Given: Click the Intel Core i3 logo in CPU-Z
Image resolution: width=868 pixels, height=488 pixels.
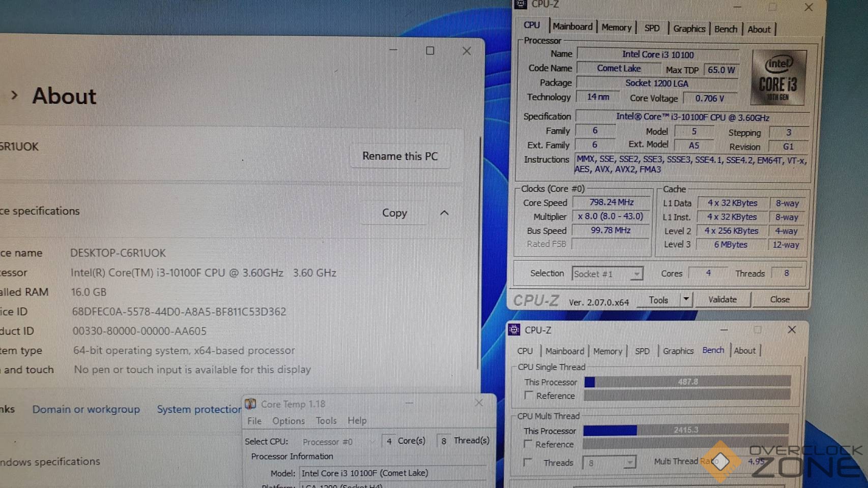Looking at the screenshot, I should click(x=778, y=77).
